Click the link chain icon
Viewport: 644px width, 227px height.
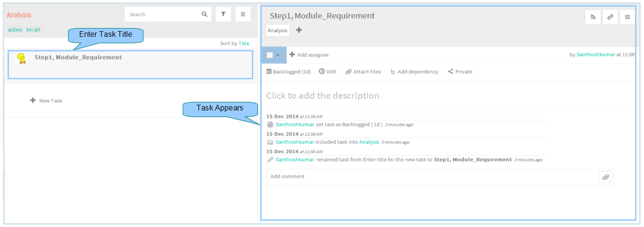610,17
